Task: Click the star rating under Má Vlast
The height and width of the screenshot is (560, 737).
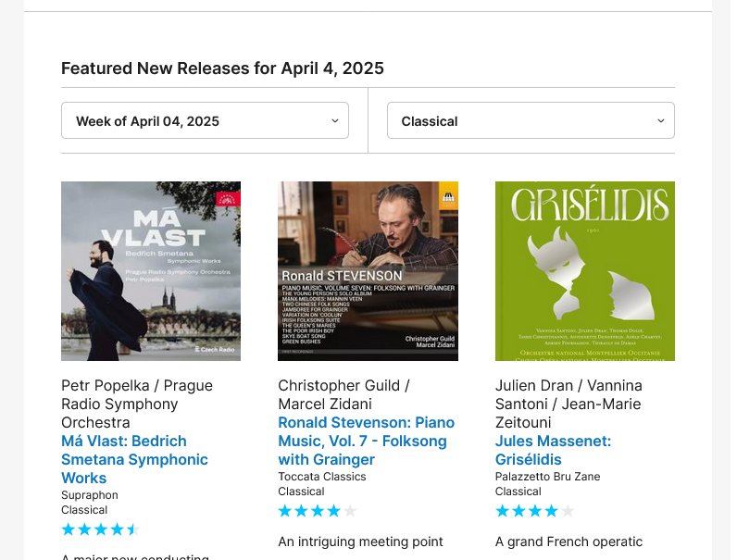Action: tap(99, 529)
